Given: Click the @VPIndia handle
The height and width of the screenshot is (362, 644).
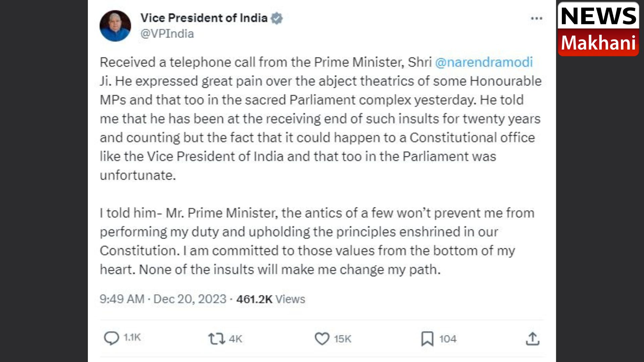Looking at the screenshot, I should coord(167,34).
